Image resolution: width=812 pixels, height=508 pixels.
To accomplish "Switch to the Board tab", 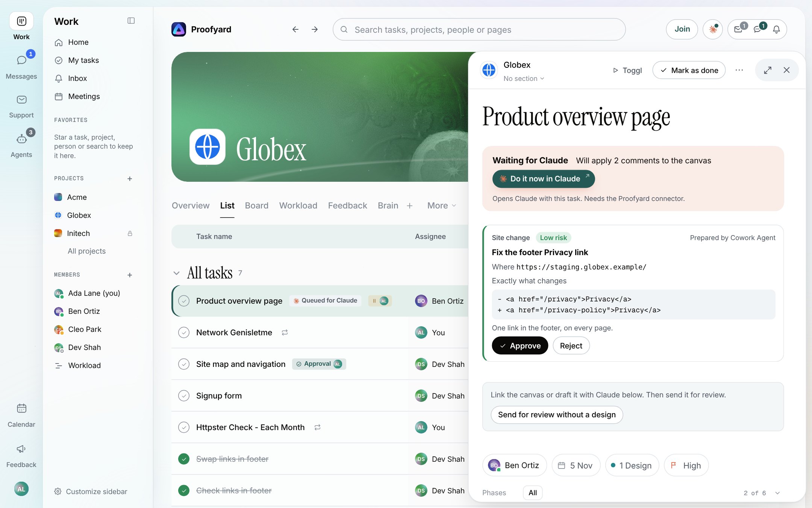I will (x=257, y=205).
